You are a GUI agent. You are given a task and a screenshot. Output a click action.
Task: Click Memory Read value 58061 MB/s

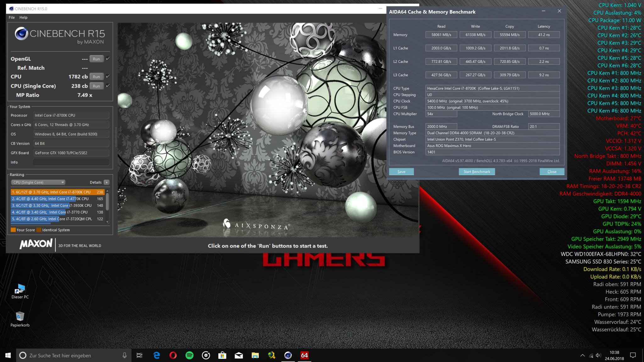pyautogui.click(x=441, y=35)
